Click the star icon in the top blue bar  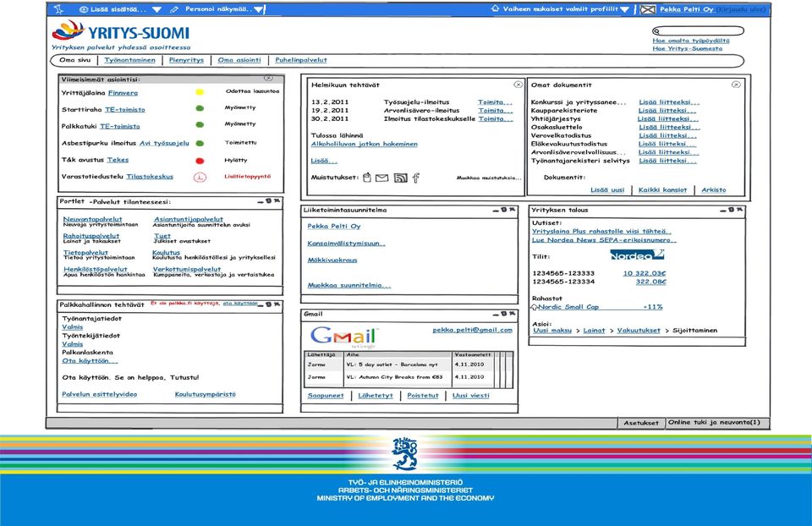(58, 9)
